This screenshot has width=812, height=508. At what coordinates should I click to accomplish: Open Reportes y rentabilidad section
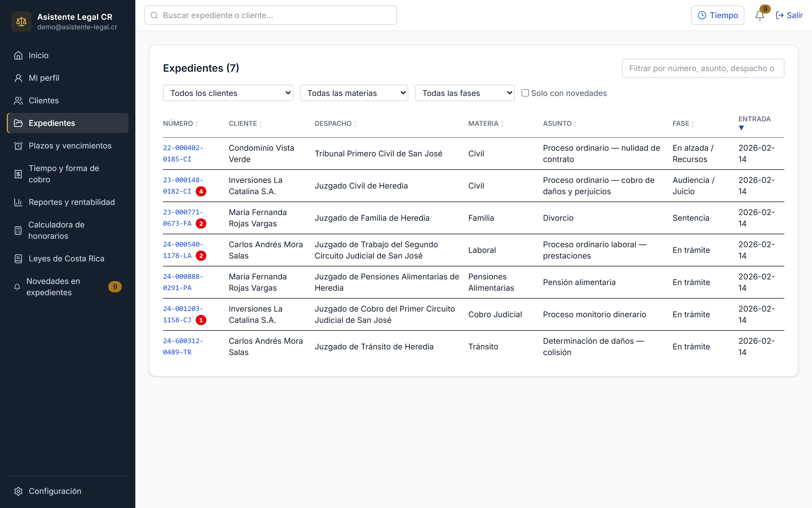(67, 202)
